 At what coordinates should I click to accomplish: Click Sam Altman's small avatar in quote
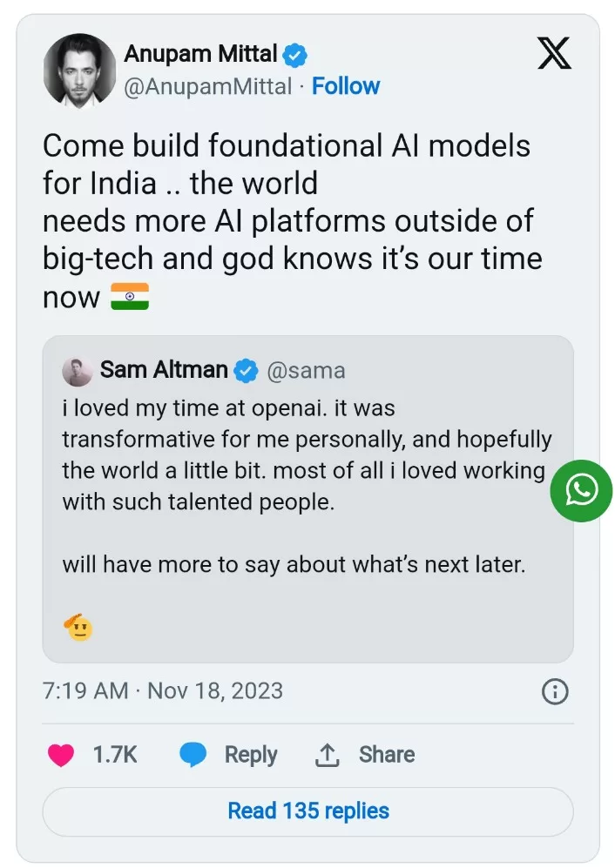point(77,371)
